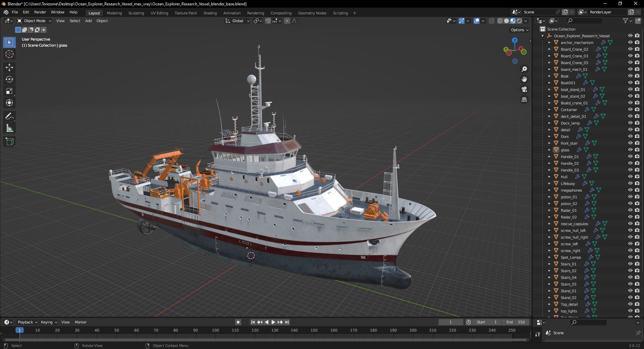
Task: Collapse Ocean_Explorer_Research_Vessel collection
Action: pos(542,36)
